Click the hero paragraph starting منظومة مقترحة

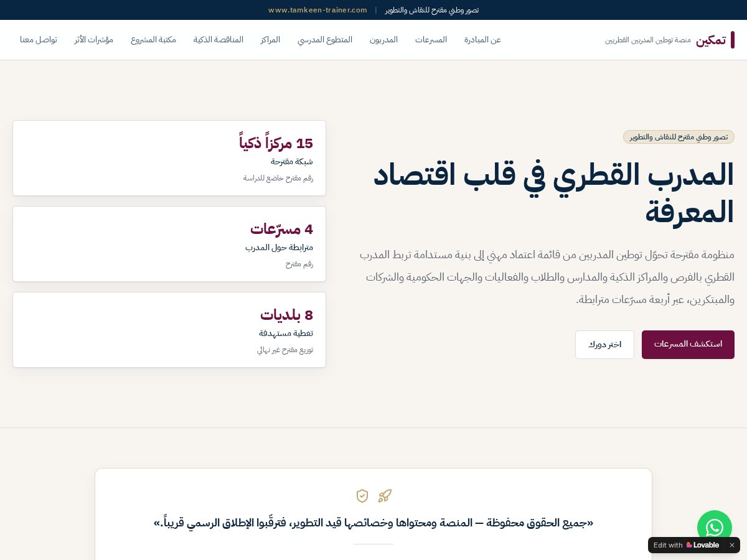pos(547,278)
